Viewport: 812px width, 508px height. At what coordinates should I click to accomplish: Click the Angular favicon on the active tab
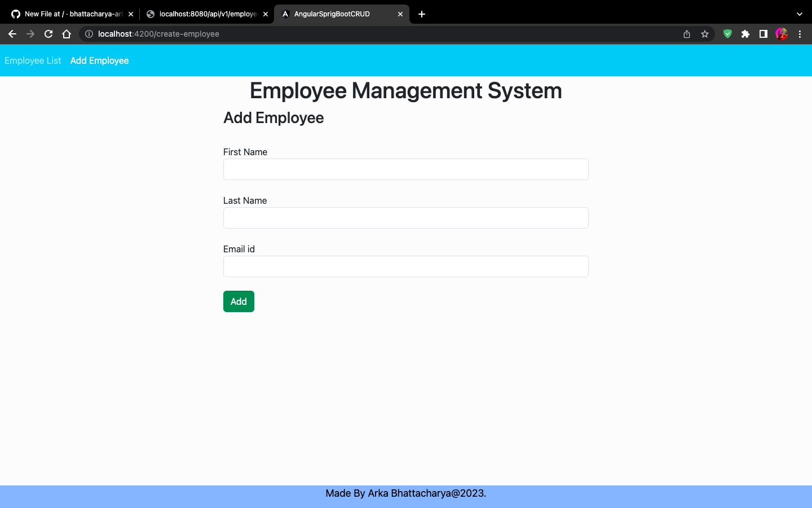286,14
